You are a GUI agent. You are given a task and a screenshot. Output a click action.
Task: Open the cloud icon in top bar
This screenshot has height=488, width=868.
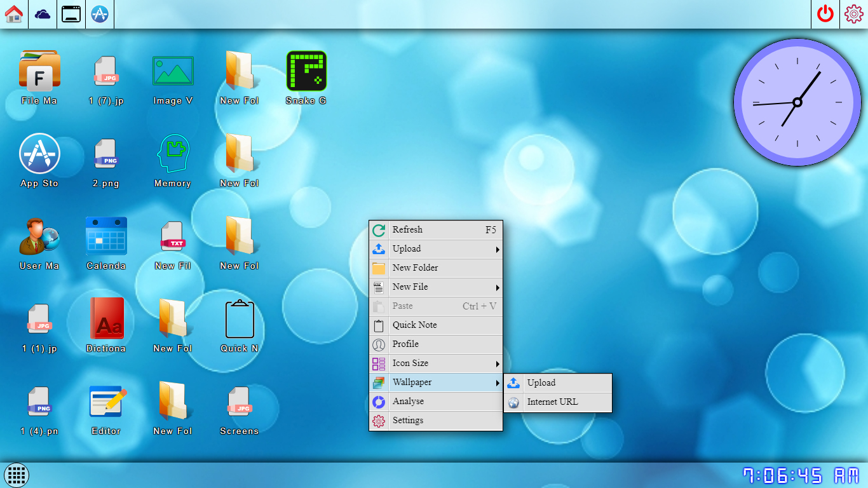pos(43,14)
